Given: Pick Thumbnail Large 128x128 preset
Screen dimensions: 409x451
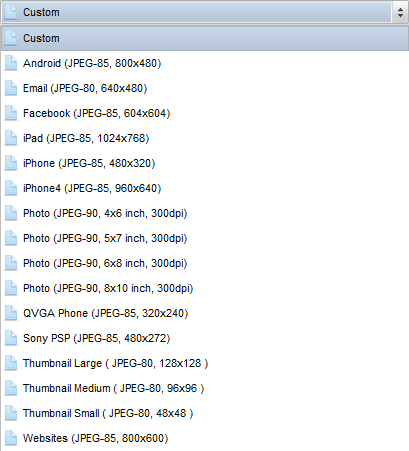Looking at the screenshot, I should [205, 363].
